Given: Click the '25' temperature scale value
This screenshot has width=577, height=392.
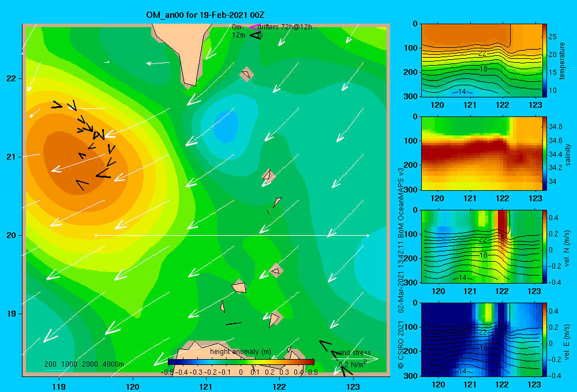Looking at the screenshot, I should point(553,37).
